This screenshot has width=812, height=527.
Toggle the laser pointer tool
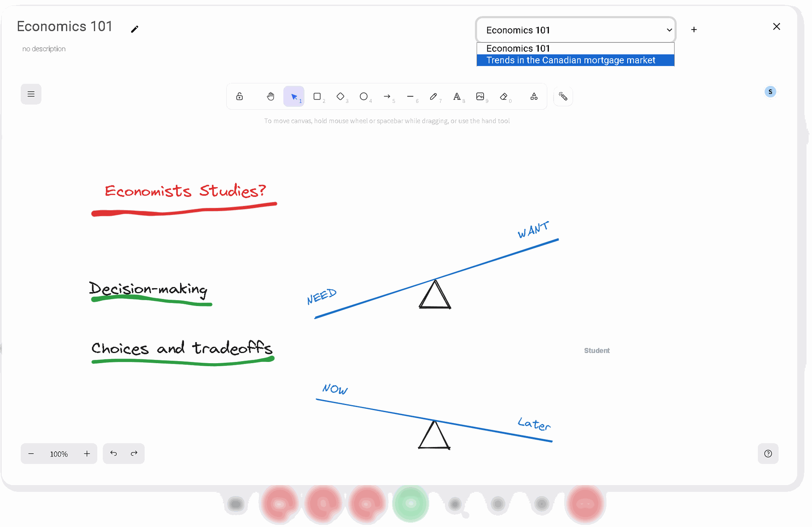(563, 97)
